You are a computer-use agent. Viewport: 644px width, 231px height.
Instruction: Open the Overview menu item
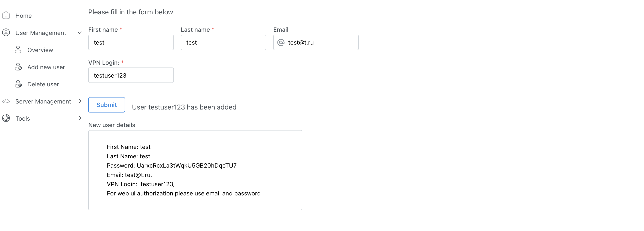(40, 50)
